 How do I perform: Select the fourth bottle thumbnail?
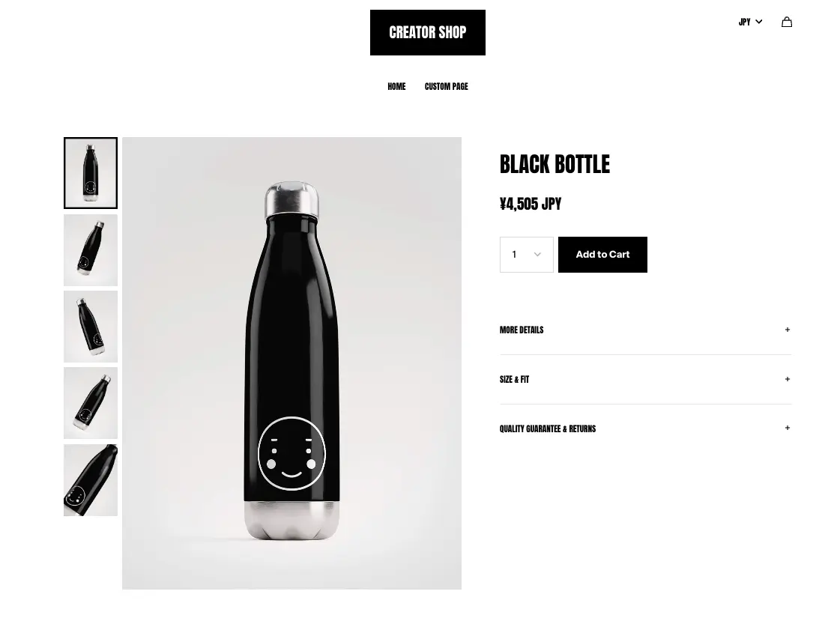tap(91, 403)
